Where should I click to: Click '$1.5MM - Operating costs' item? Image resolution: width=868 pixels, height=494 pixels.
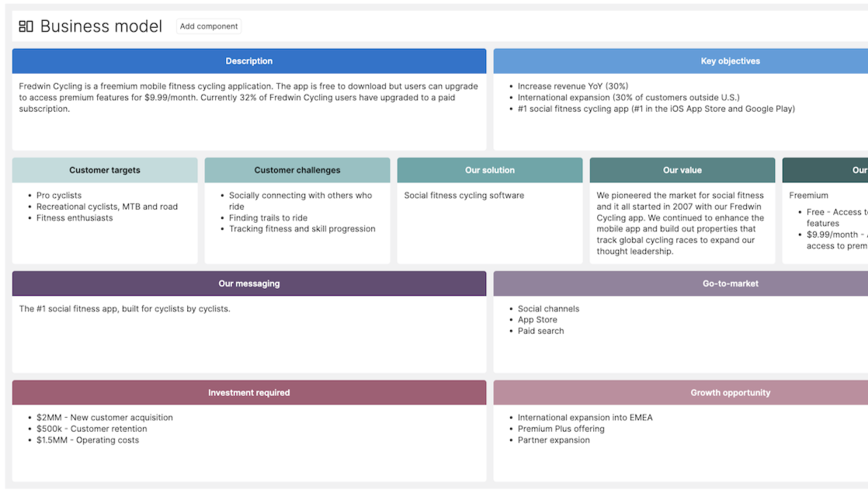pos(88,440)
